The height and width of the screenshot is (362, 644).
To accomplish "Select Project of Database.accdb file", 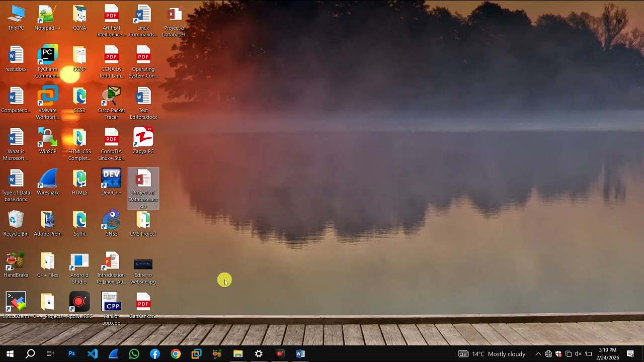I will tap(143, 189).
